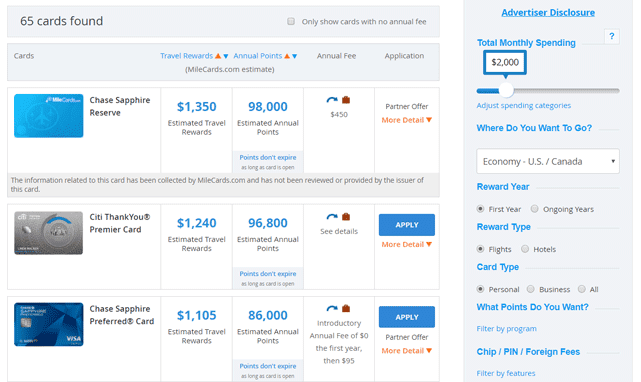Apply for Chase Sapphire Preferred Card
Screen dimensions: 641x382
[407, 317]
